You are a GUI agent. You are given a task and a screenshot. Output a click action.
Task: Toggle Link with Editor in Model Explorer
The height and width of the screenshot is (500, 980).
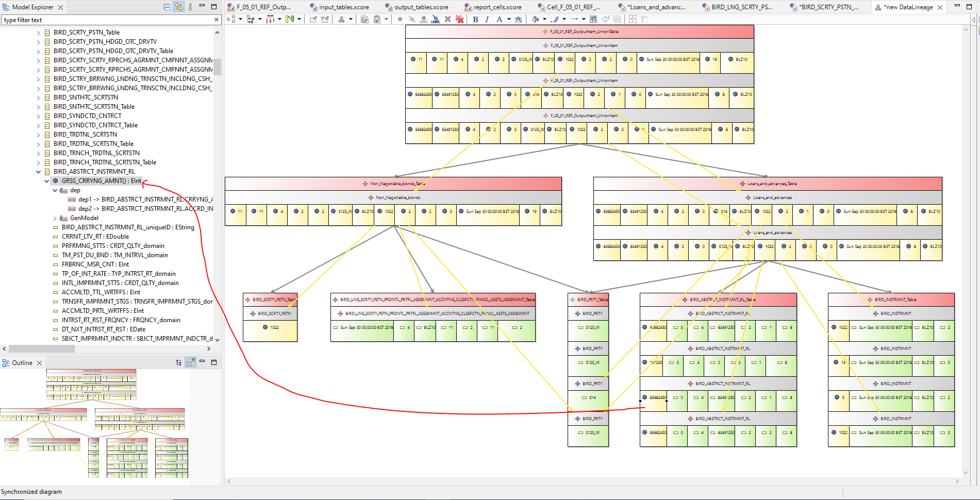coord(178,7)
